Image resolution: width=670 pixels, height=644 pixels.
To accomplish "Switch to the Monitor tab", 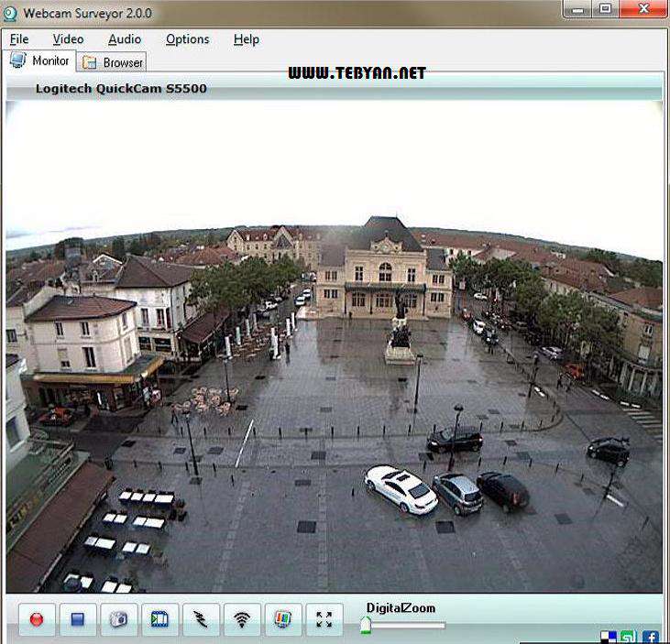I will click(39, 60).
